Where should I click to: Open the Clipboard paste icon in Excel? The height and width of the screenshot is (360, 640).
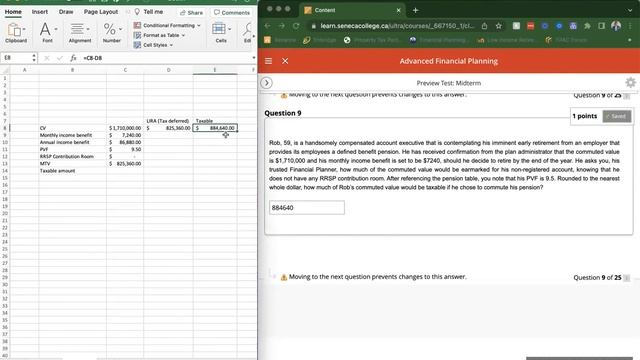[x=14, y=30]
